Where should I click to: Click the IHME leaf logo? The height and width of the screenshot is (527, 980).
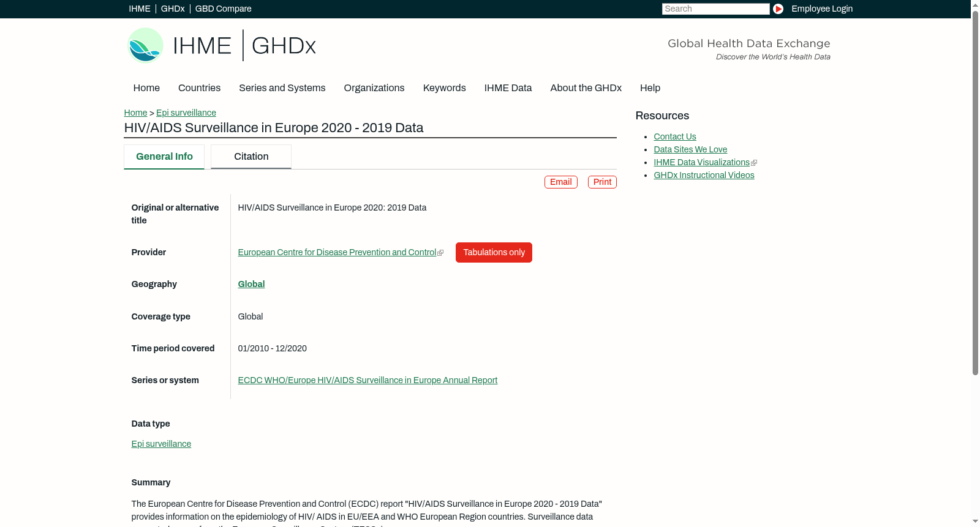click(x=145, y=45)
